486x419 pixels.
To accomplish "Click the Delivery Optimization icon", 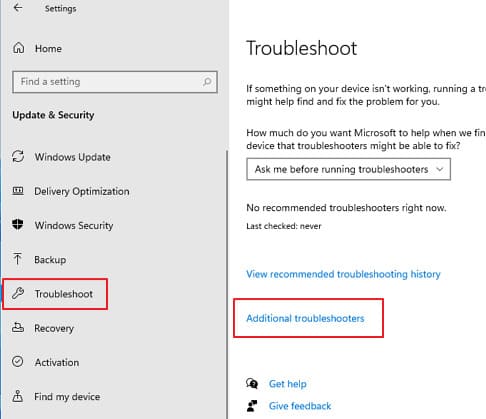I will click(x=18, y=191).
